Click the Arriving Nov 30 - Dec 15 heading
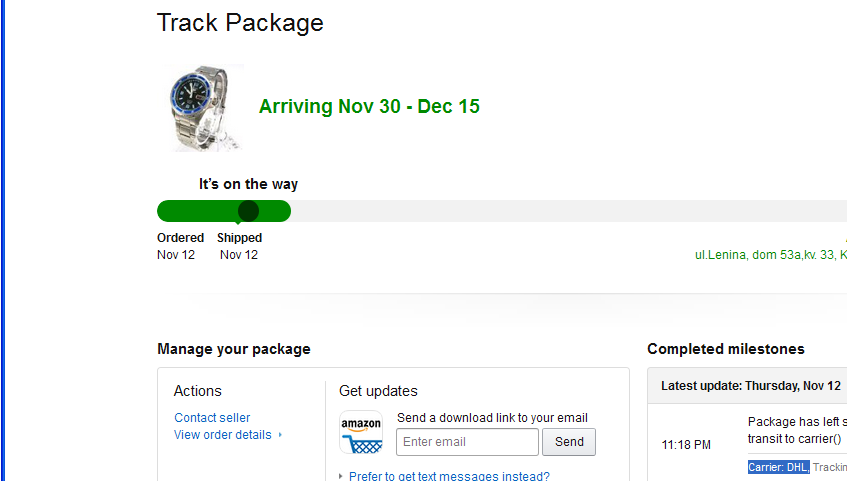 (x=369, y=107)
